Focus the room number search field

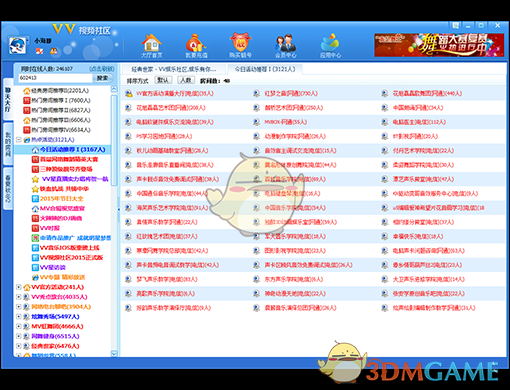click(55, 78)
